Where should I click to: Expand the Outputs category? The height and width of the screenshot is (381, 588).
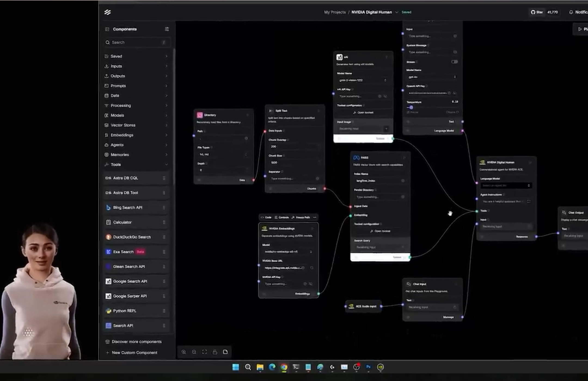coord(136,76)
